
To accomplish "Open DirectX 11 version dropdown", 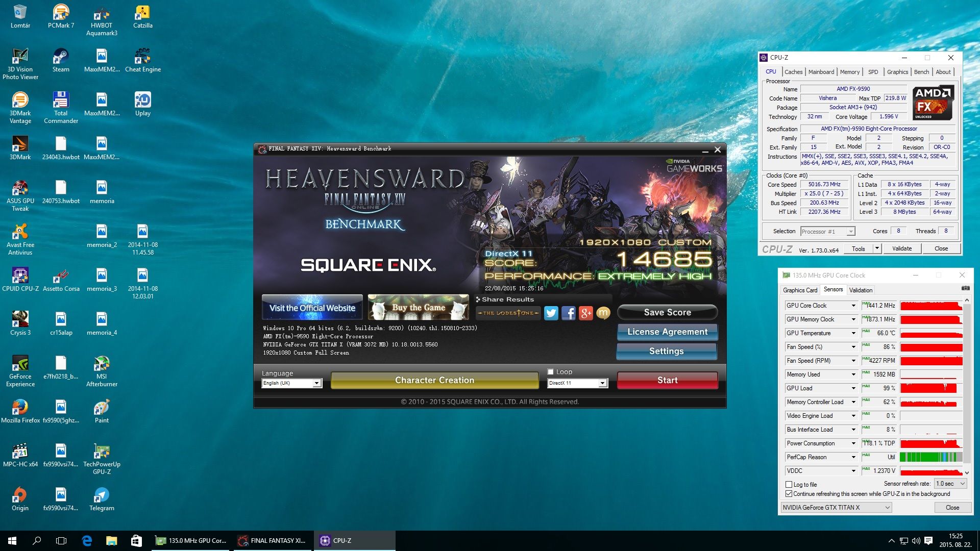I will coord(577,383).
